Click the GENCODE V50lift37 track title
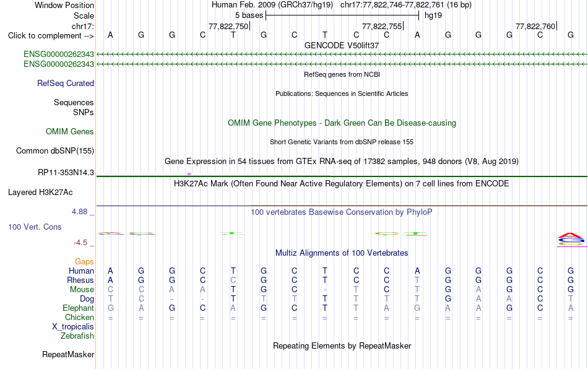Screen dimensions: 588x369 coord(342,45)
